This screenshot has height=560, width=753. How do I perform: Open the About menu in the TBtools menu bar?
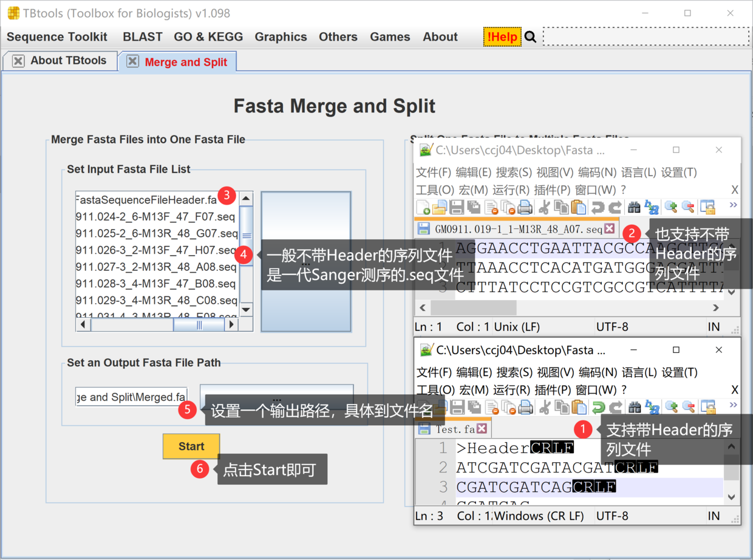pyautogui.click(x=440, y=37)
